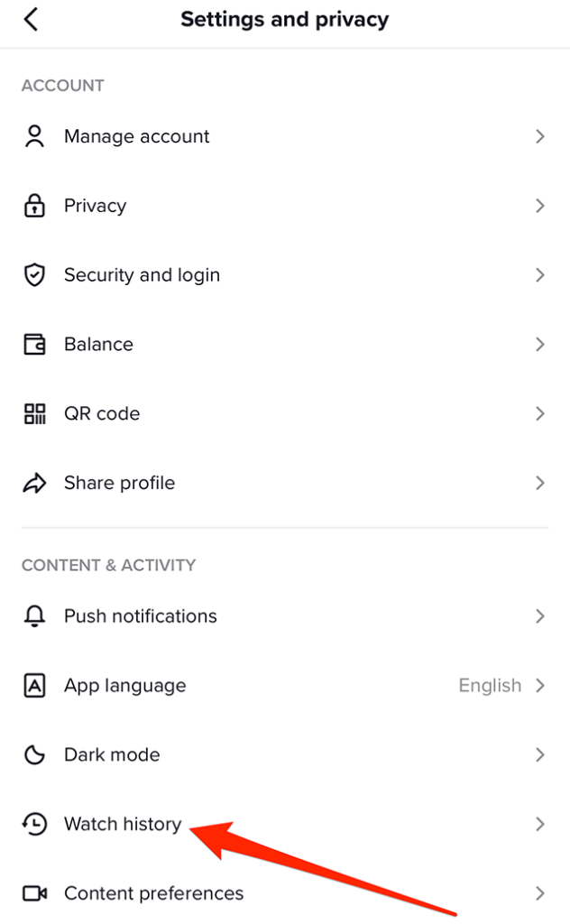Click the Security and login shield icon
Image resolution: width=570 pixels, height=924 pixels.
click(34, 274)
